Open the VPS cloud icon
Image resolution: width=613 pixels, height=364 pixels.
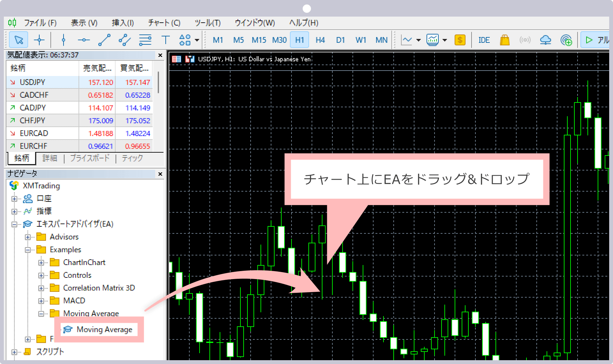[x=546, y=40]
